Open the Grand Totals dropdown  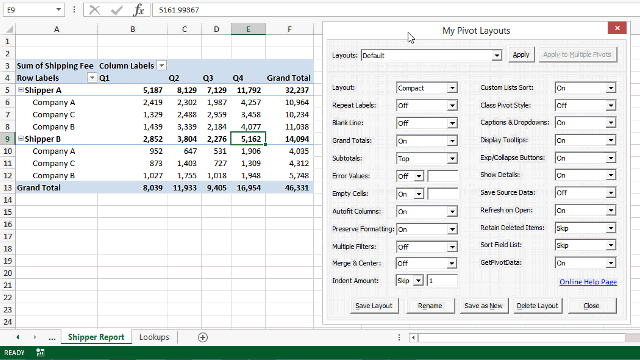point(452,141)
